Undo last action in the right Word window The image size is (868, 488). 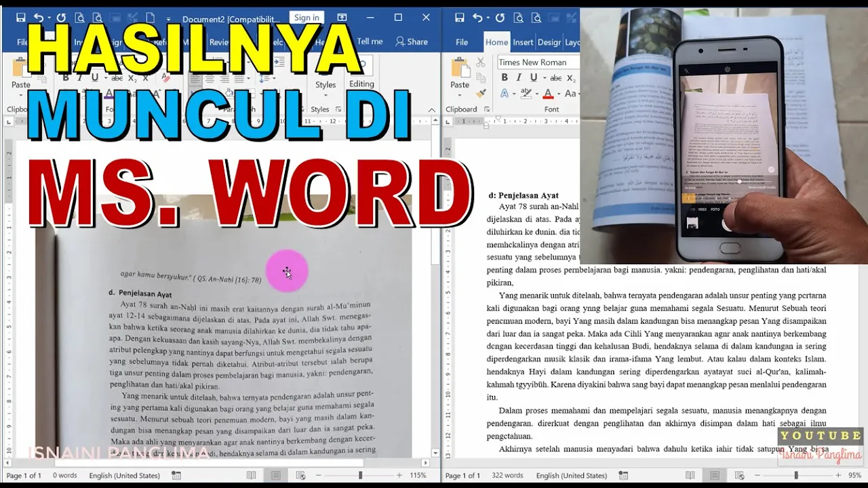(x=477, y=18)
